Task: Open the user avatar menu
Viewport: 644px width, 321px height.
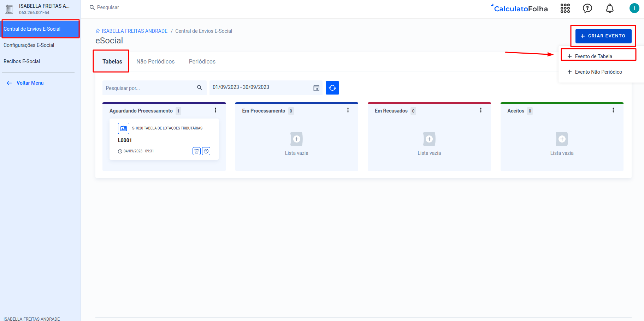Action: tap(634, 8)
